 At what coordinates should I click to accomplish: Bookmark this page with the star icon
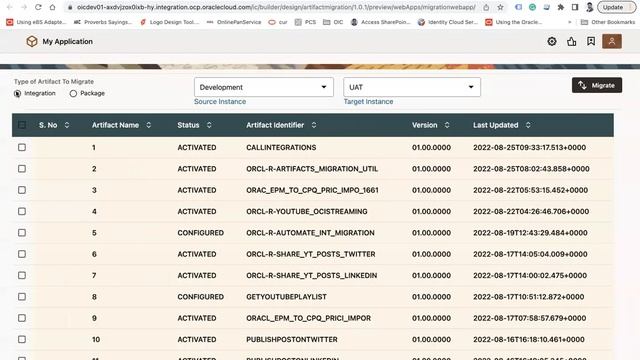pos(500,7)
